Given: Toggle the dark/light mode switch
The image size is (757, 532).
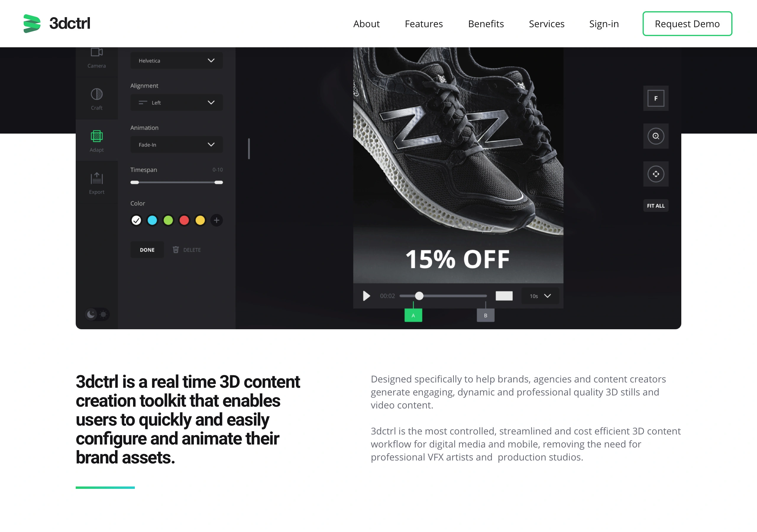Looking at the screenshot, I should click(x=97, y=314).
